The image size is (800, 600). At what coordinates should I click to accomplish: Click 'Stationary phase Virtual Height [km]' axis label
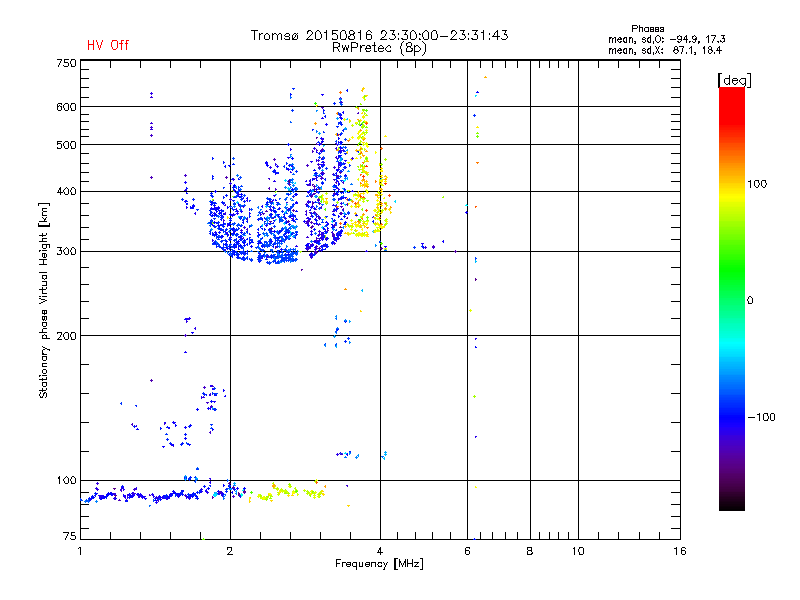tap(44, 300)
